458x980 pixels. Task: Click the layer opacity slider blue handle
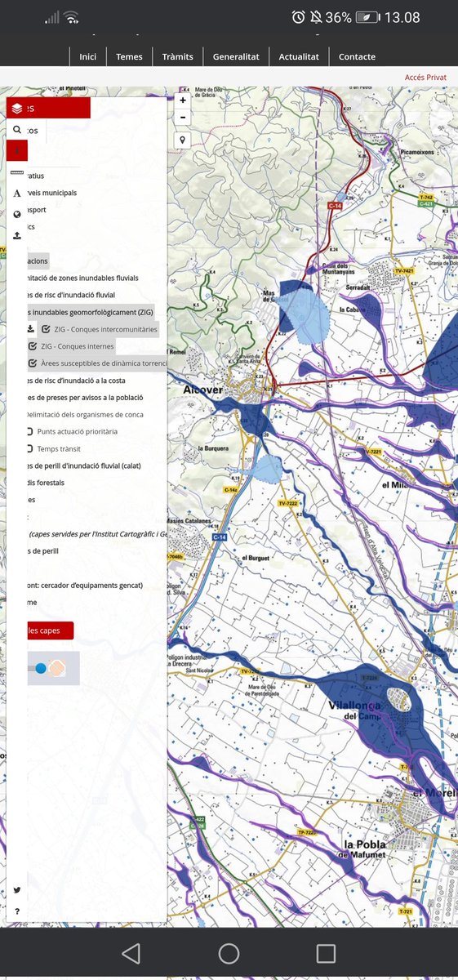pos(41,668)
